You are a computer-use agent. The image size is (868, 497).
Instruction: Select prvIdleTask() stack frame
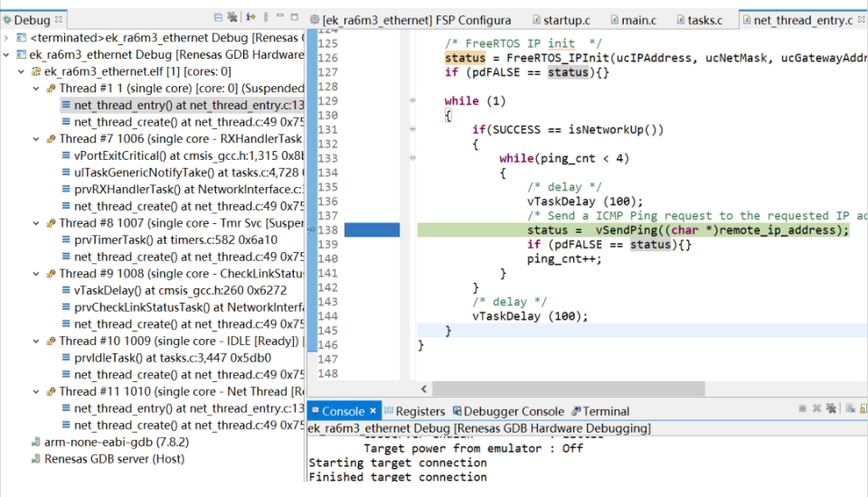(167, 358)
